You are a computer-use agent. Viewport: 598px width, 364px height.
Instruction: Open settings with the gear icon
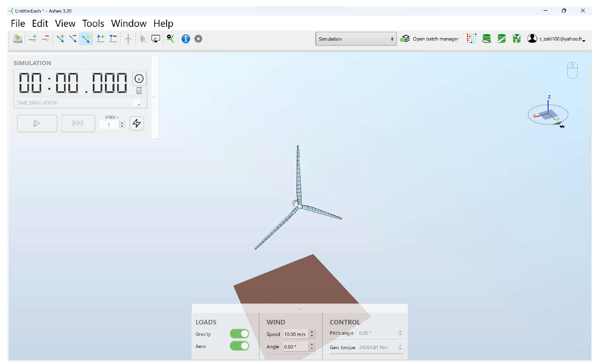198,39
